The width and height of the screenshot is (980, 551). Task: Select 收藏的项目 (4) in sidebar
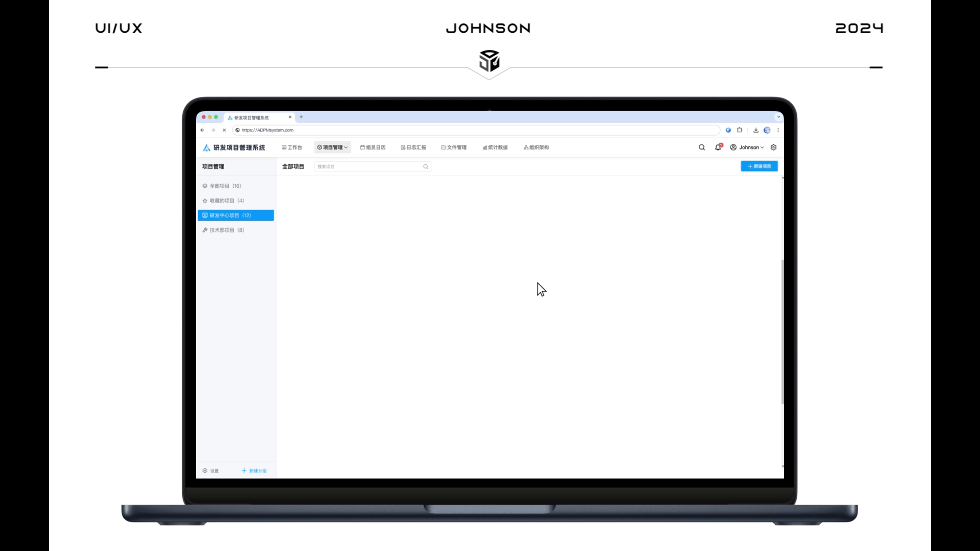point(235,201)
